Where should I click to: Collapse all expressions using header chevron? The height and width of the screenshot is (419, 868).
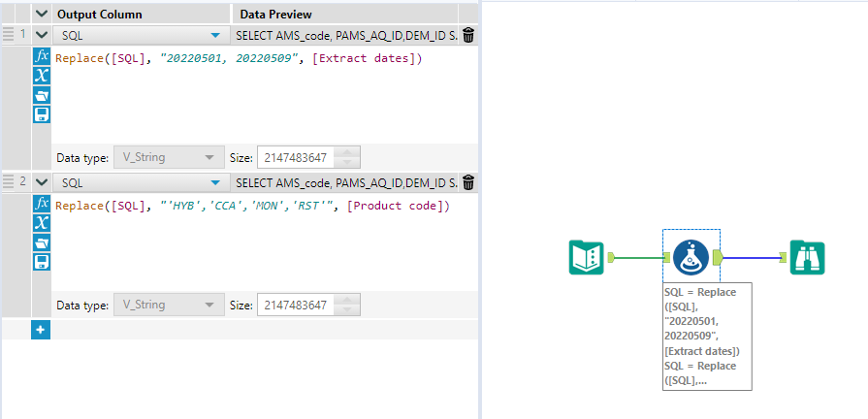coord(42,14)
